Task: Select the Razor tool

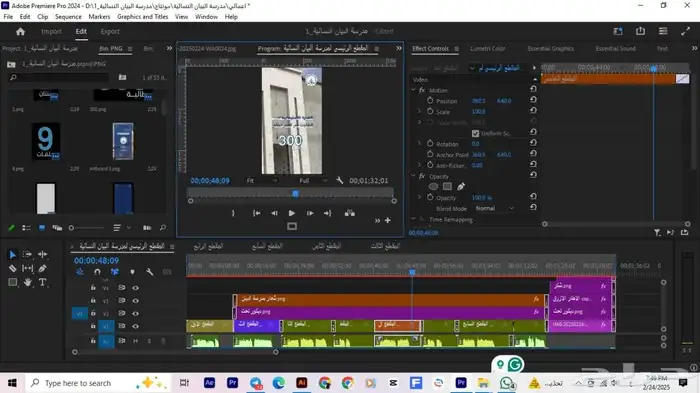Action: coord(12,268)
